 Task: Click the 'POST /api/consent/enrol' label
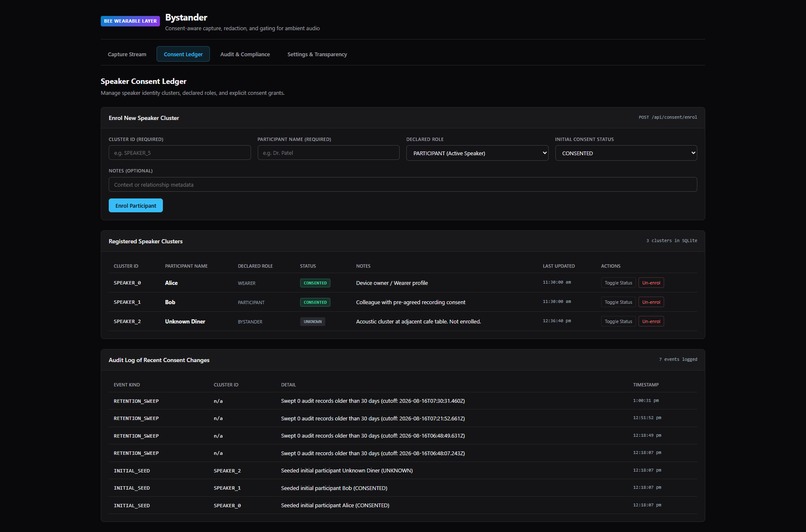click(668, 117)
